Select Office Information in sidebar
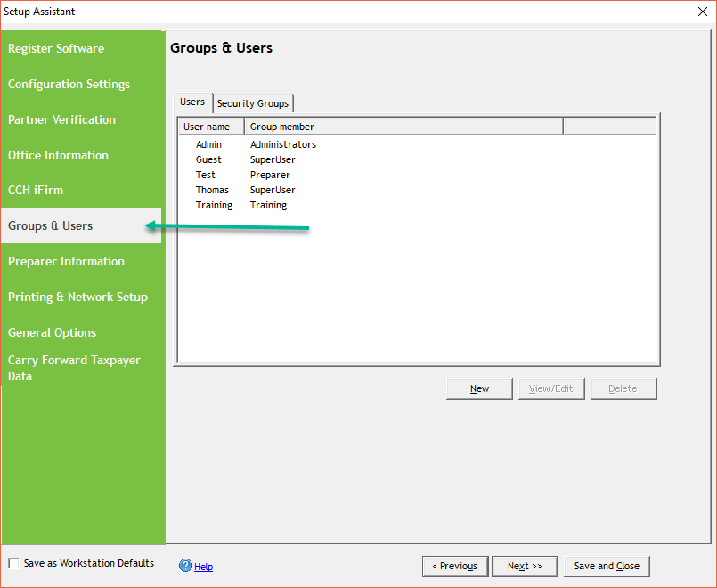The width and height of the screenshot is (717, 588). tap(58, 155)
